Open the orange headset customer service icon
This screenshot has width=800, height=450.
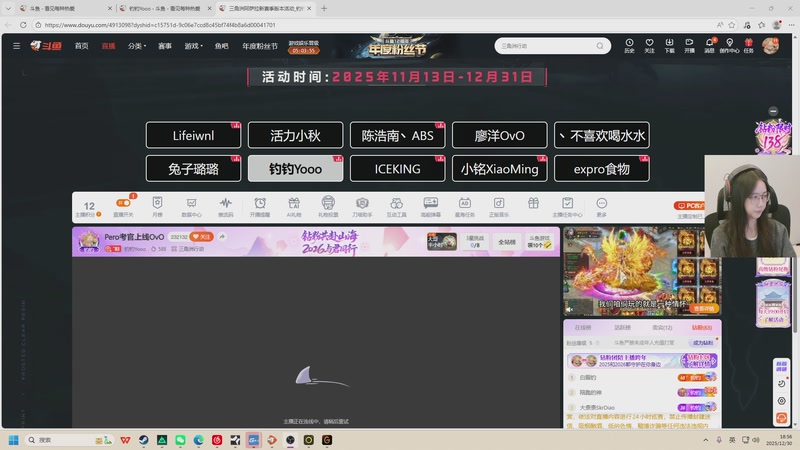(781, 418)
